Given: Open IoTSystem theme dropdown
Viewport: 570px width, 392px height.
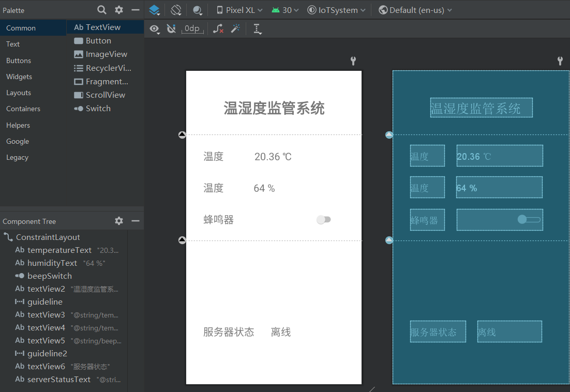Looking at the screenshot, I should point(336,10).
